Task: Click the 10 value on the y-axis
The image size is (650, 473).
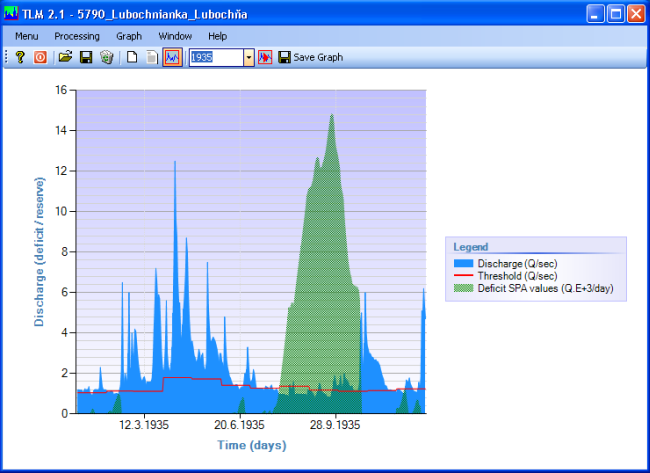Action: tap(61, 211)
